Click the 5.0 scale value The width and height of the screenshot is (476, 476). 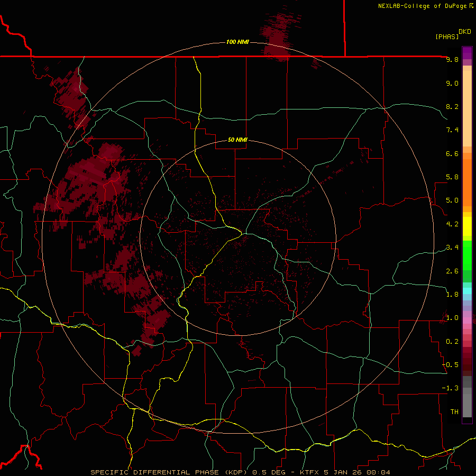tap(452, 200)
